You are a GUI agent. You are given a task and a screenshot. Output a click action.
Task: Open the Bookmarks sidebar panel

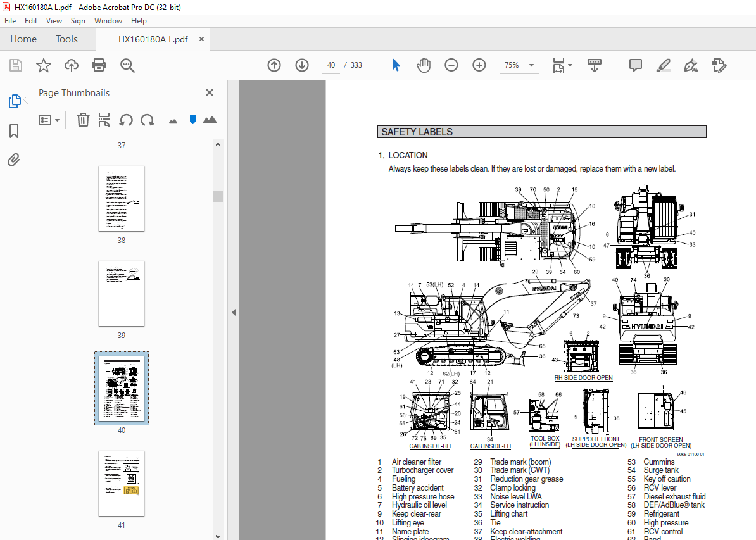[x=14, y=130]
